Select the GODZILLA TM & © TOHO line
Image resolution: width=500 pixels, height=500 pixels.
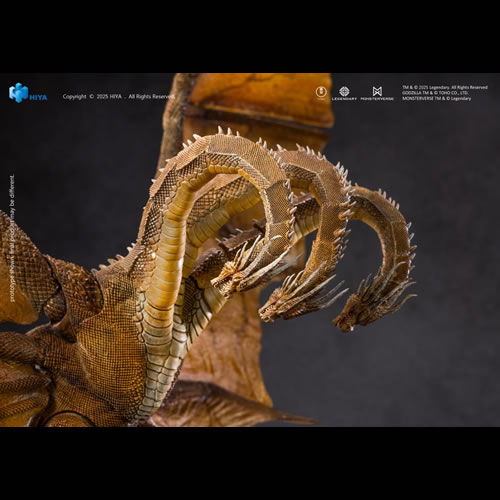(435, 93)
